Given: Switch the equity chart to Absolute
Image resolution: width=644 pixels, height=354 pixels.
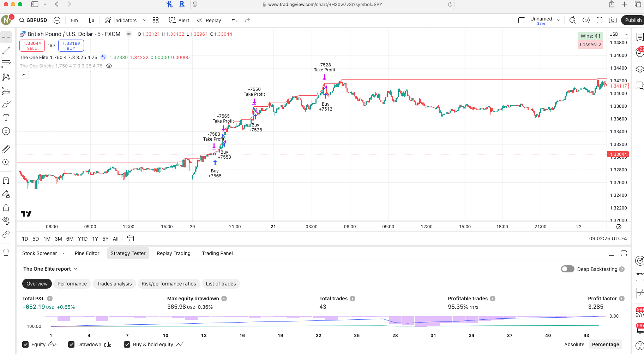Looking at the screenshot, I should point(574,344).
